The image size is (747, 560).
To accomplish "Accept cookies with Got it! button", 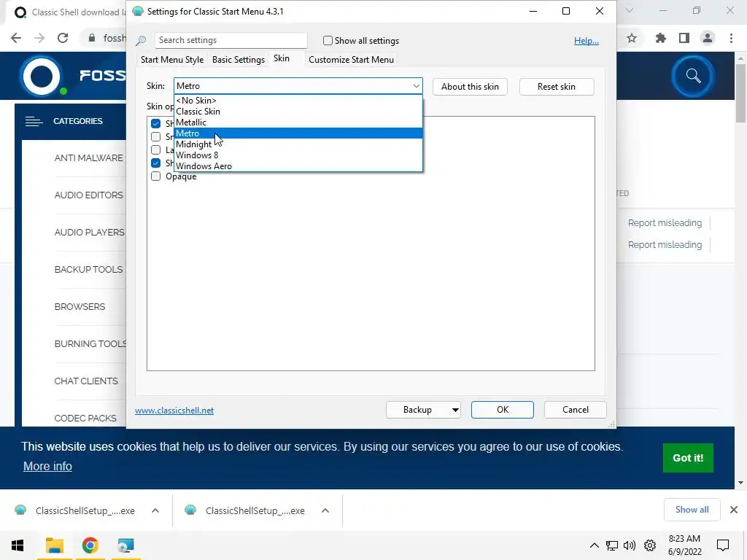I will point(688,458).
